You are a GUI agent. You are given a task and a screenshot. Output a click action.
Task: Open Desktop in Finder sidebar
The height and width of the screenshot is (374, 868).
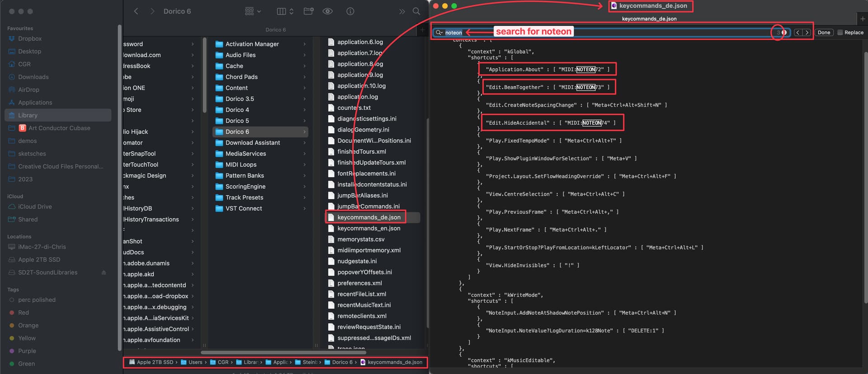point(29,51)
